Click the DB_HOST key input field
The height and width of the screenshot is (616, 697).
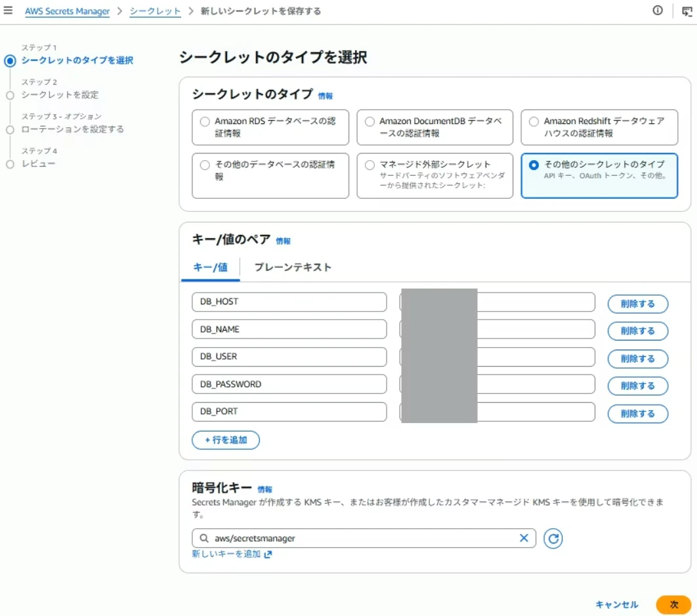[x=289, y=302]
